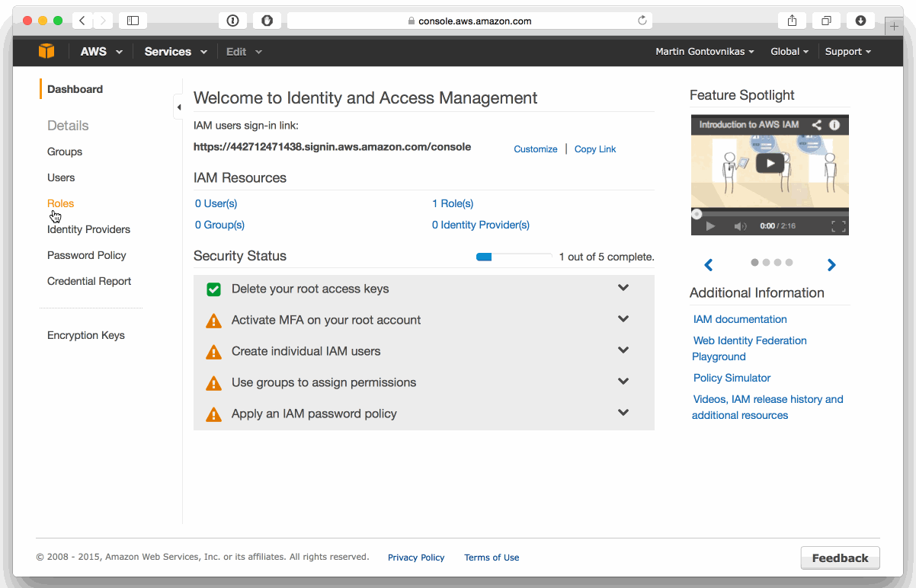
Task: Open the Support dropdown menu
Action: click(x=847, y=52)
